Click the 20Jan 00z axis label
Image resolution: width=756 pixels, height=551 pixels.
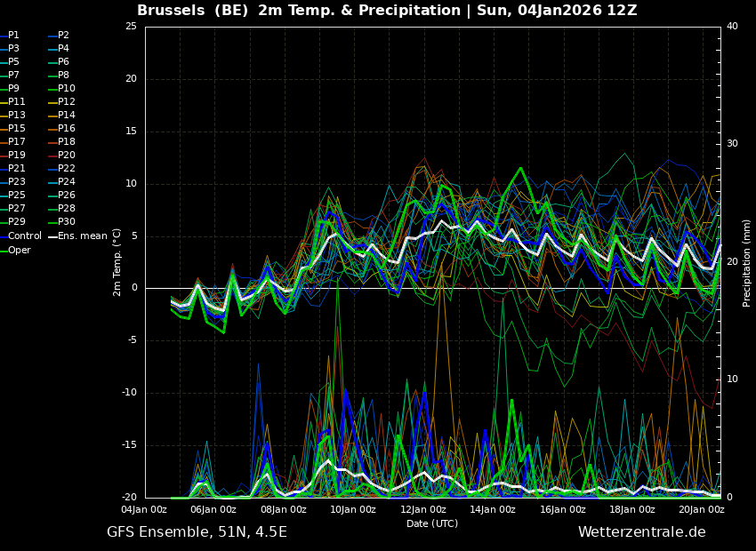tap(701, 509)
